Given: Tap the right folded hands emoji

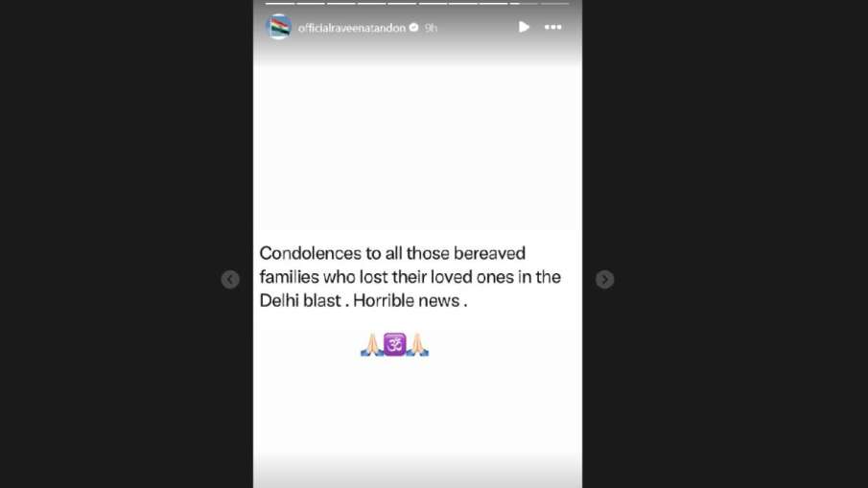Looking at the screenshot, I should tap(417, 345).
